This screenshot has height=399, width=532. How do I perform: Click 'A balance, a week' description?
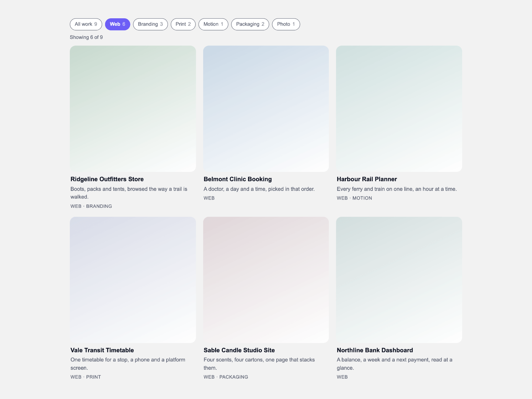pyautogui.click(x=395, y=364)
